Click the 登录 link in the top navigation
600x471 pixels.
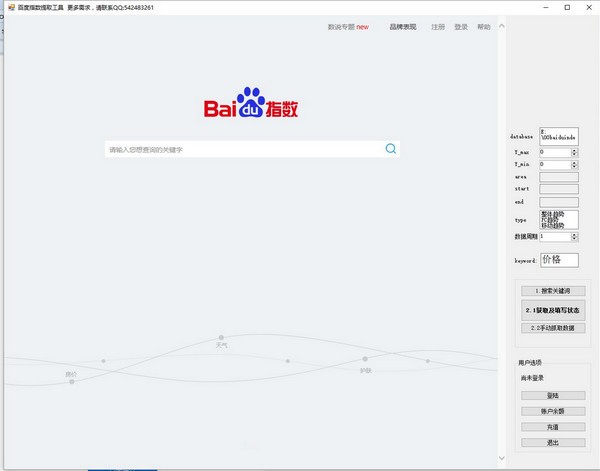(x=461, y=27)
